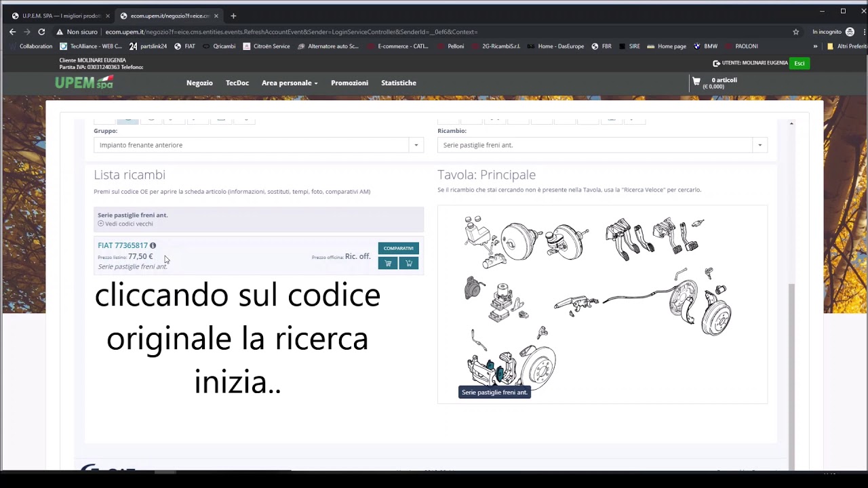The height and width of the screenshot is (488, 868).
Task: Click scroll-up arrow of inner panel
Action: 791,123
